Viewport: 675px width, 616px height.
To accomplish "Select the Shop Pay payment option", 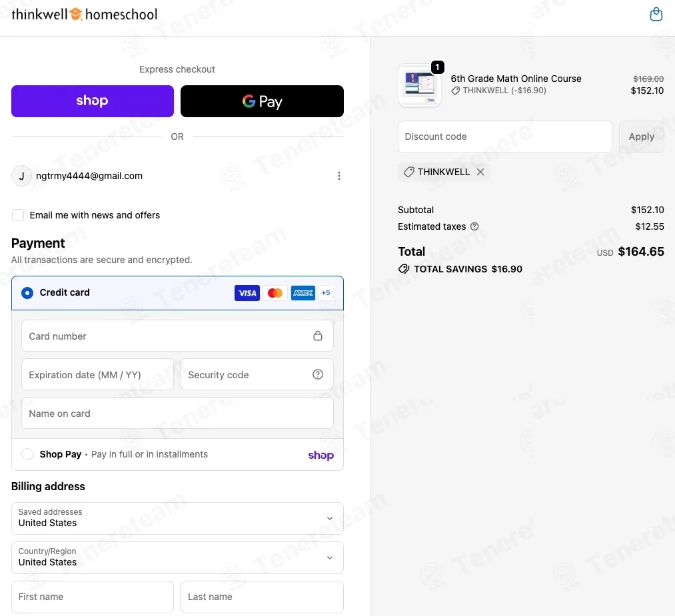I will 27,454.
